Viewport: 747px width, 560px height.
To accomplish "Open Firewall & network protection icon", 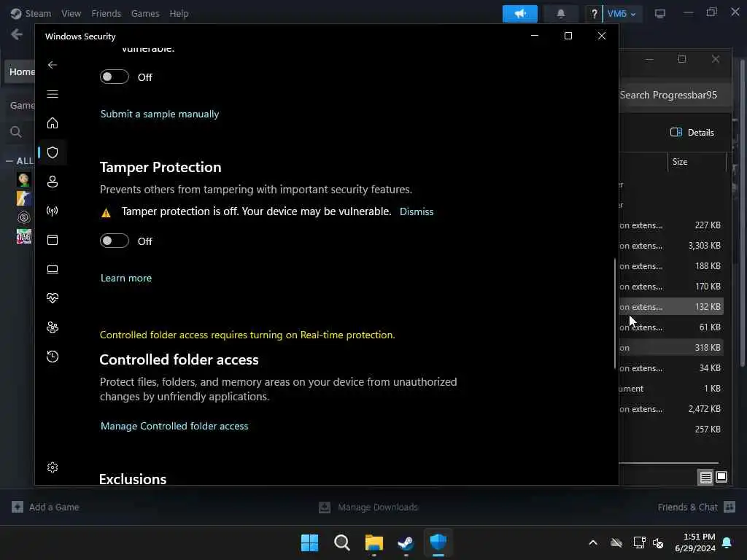I will (x=53, y=211).
